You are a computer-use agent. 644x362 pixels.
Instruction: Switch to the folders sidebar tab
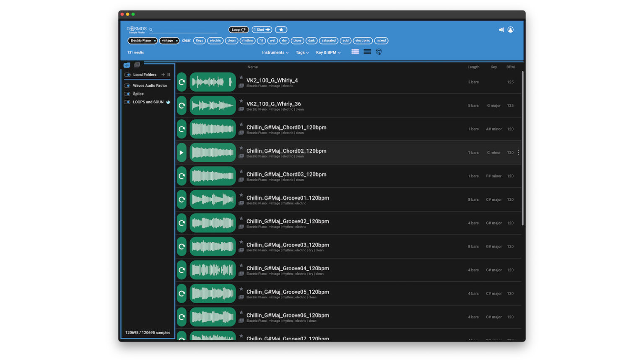point(127,65)
